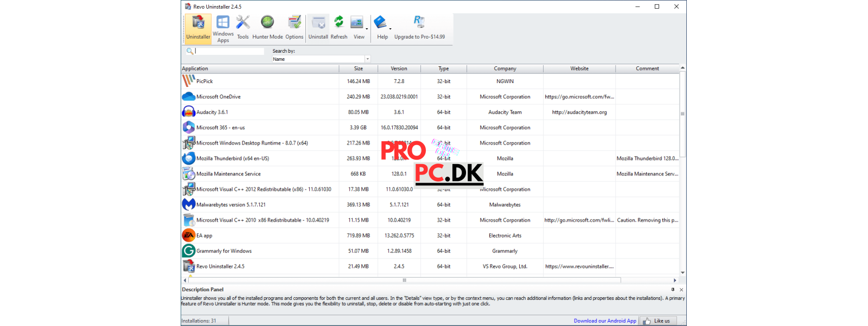Sort by the Comment column header
This screenshot has height=326, width=868.
tap(647, 68)
